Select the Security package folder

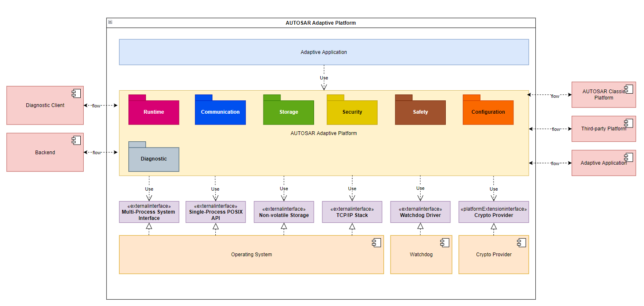pos(352,110)
